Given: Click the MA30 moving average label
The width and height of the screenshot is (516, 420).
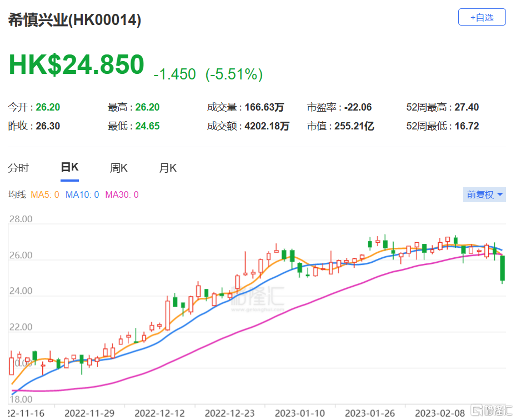Looking at the screenshot, I should [122, 195].
